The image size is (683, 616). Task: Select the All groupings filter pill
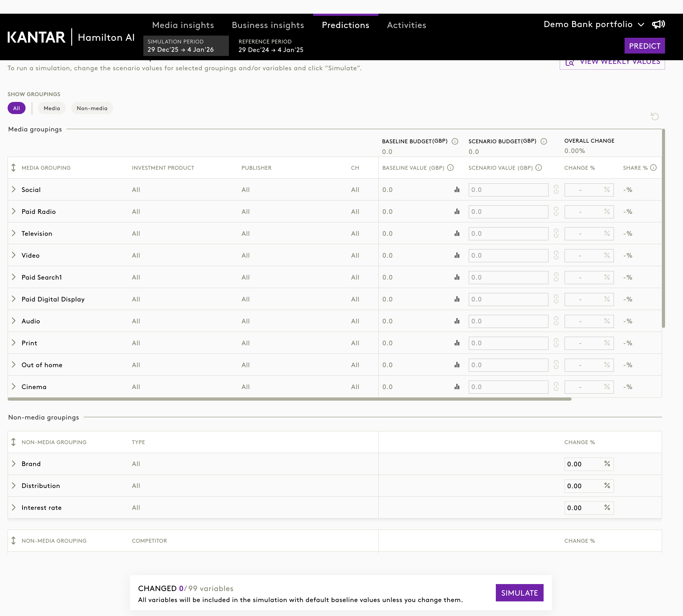coord(16,108)
